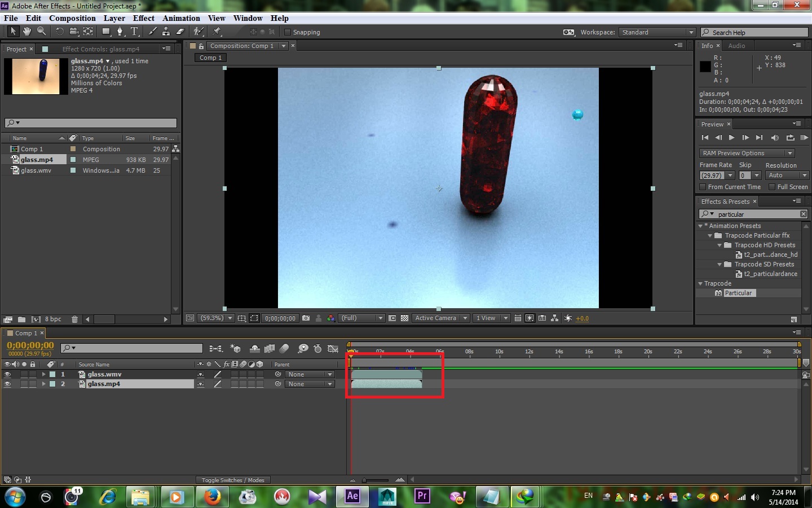Select the Zoom magnifier tool
This screenshot has width=812, height=508.
click(x=41, y=32)
